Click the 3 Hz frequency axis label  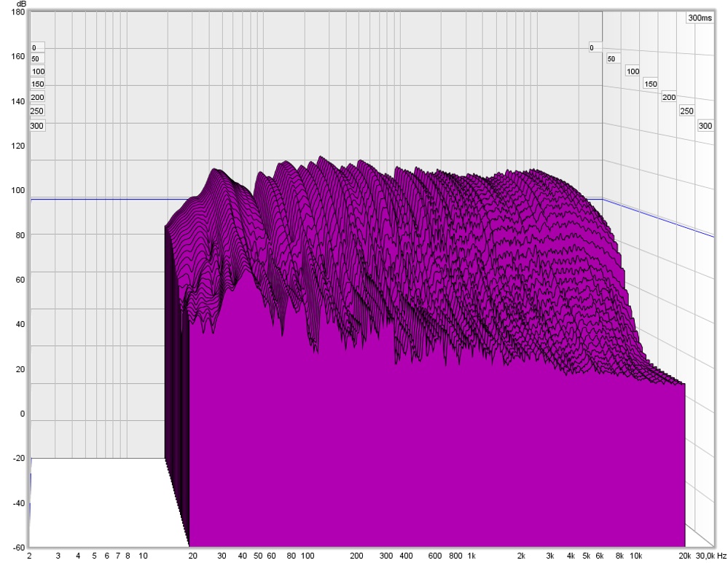pos(58,556)
